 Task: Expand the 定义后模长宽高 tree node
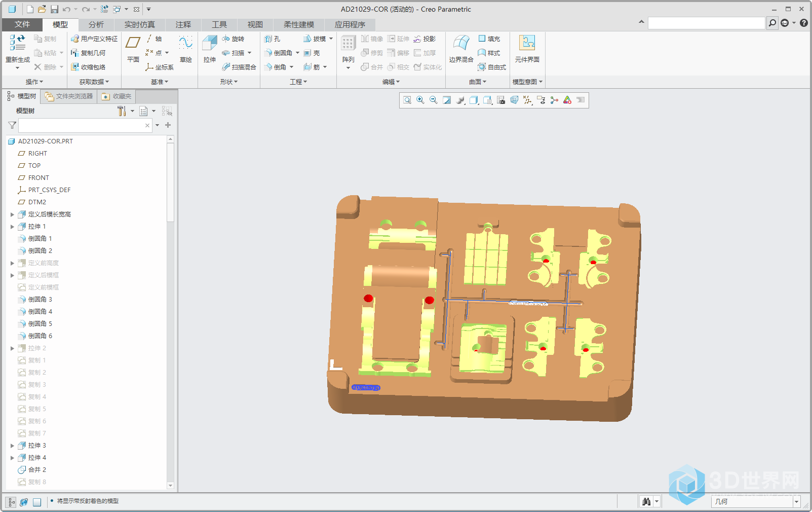[12, 214]
